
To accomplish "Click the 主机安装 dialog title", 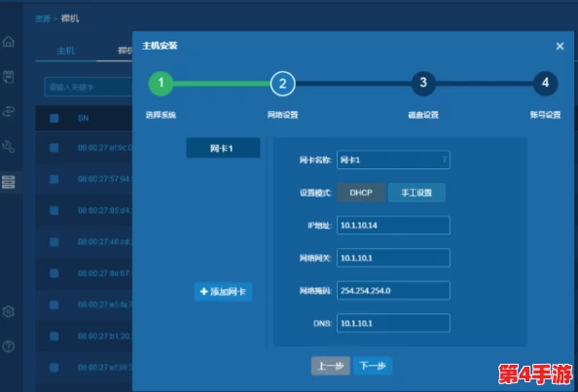I will point(160,46).
